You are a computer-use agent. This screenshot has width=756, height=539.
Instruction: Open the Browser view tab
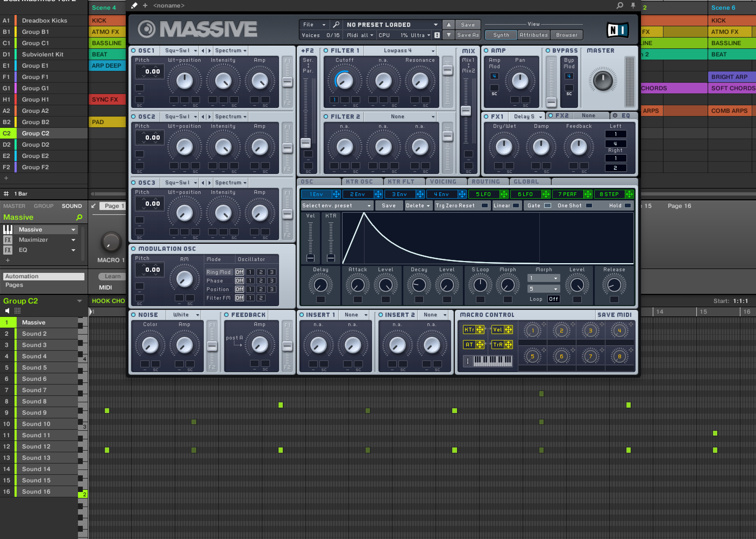566,35
